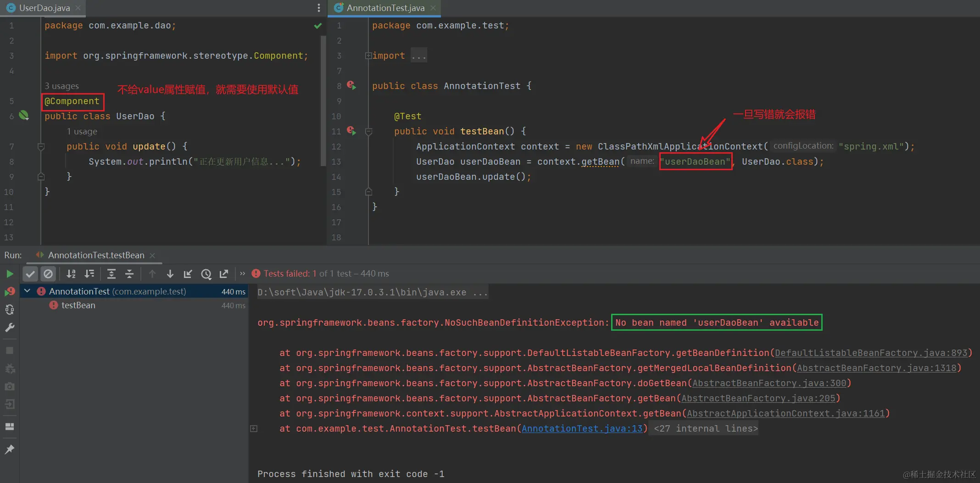This screenshot has width=980, height=483.
Task: Click the java.exe command line in console
Action: (373, 292)
